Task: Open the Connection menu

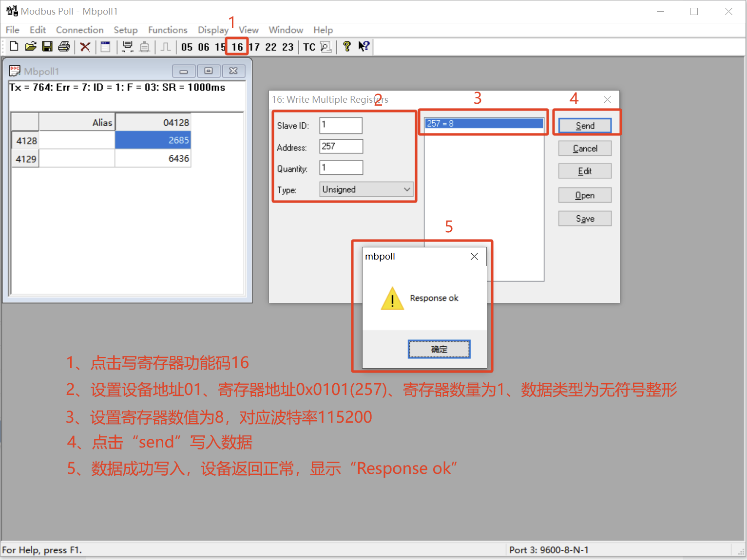Action: (x=79, y=30)
